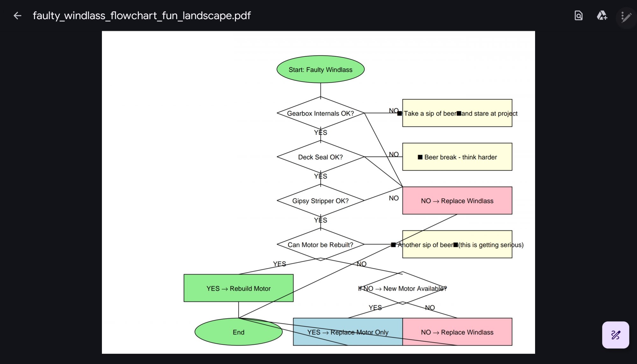Tap the purple annotate pen button
Viewport: 637px width, 364px height.
click(x=615, y=335)
